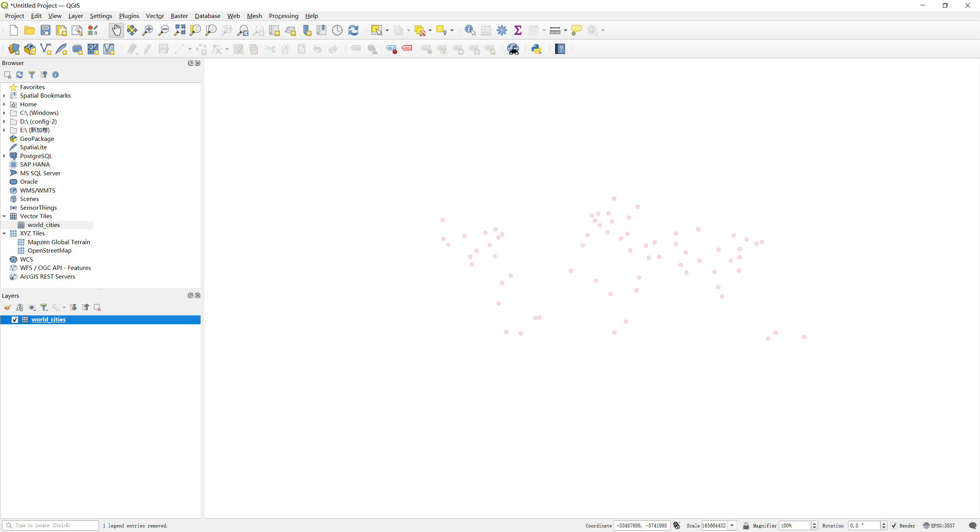Click the Refresh map icon
The height and width of the screenshot is (532, 980).
click(x=353, y=30)
